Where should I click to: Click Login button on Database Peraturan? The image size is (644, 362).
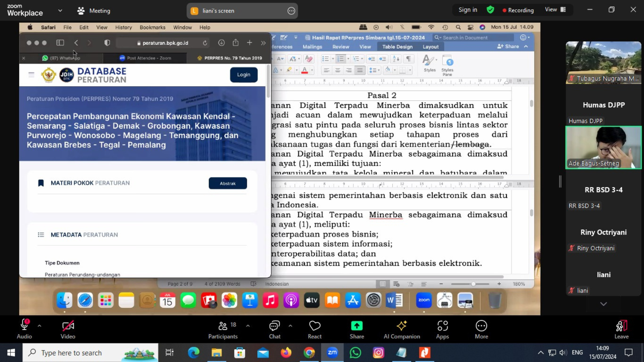point(244,74)
